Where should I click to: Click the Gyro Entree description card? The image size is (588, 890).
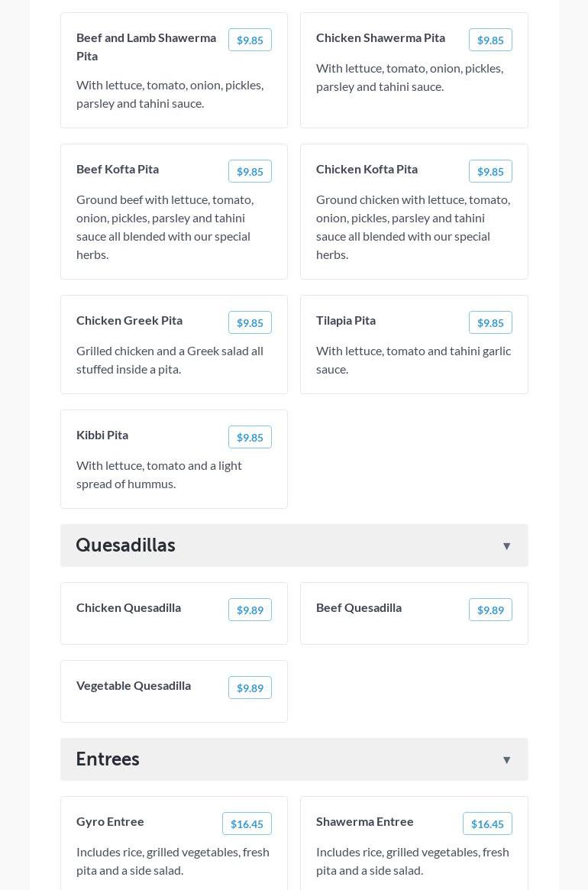173,861
